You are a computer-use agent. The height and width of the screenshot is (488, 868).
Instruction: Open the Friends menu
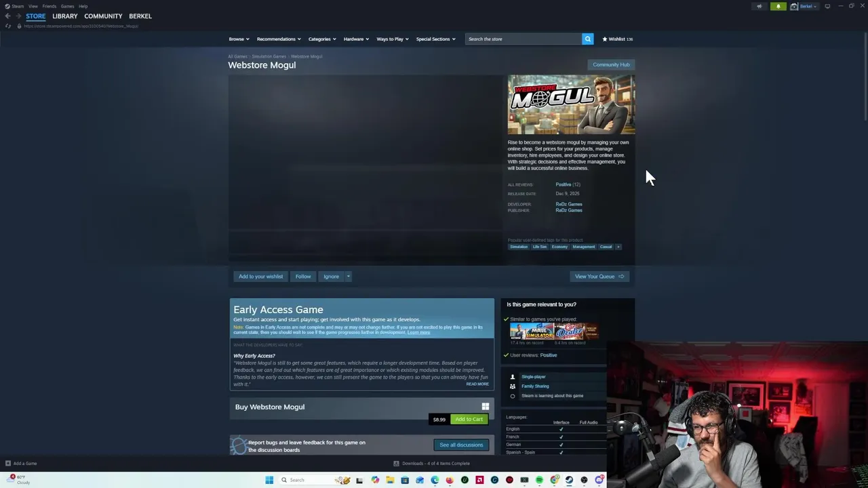click(x=49, y=6)
